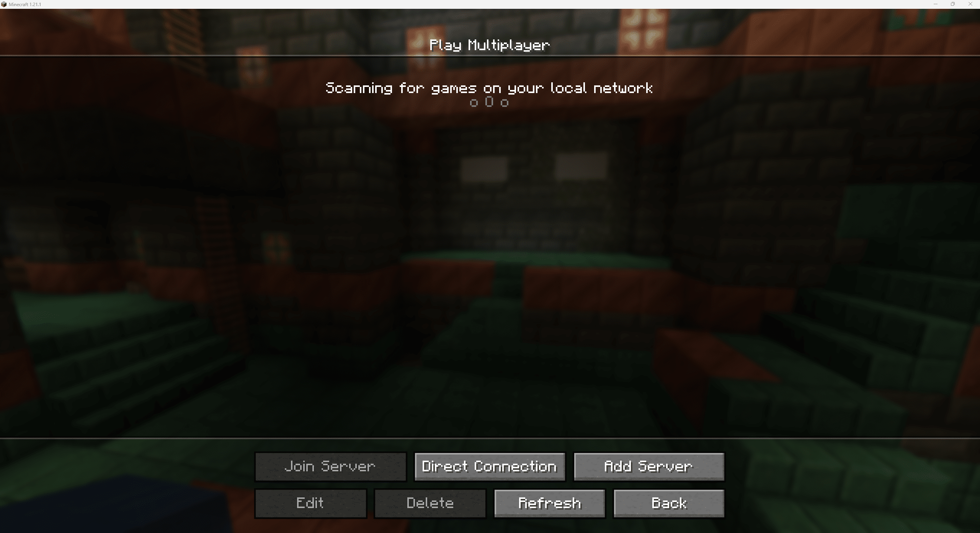The height and width of the screenshot is (533, 980).
Task: Click the Refresh button
Action: (550, 503)
